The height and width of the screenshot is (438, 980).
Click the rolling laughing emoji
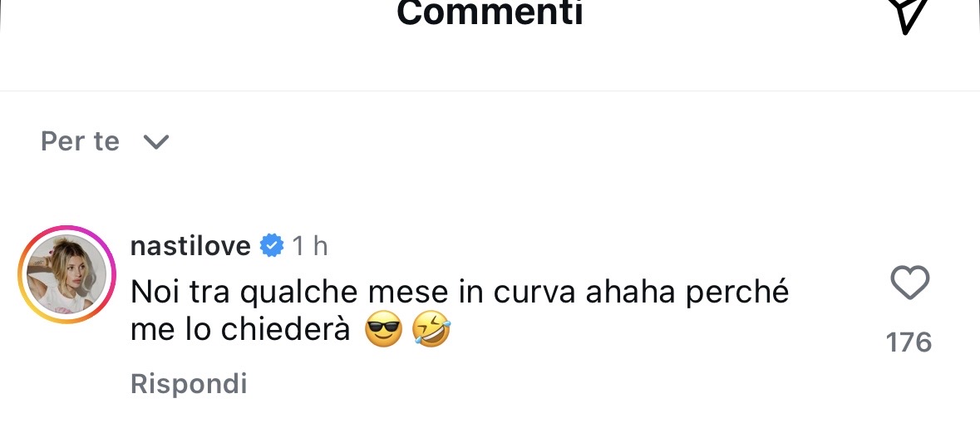coord(431,332)
